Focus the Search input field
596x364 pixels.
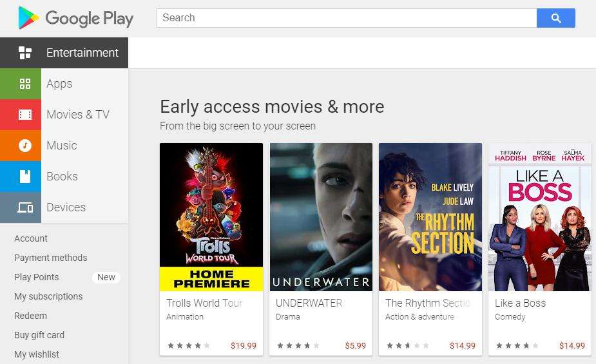point(346,18)
